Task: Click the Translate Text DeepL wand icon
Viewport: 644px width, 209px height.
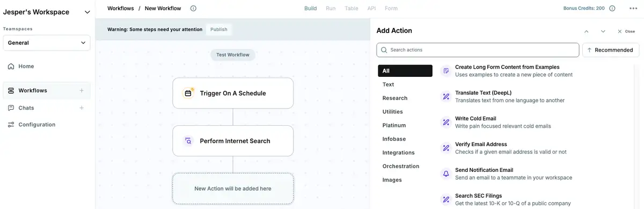Action: click(446, 97)
